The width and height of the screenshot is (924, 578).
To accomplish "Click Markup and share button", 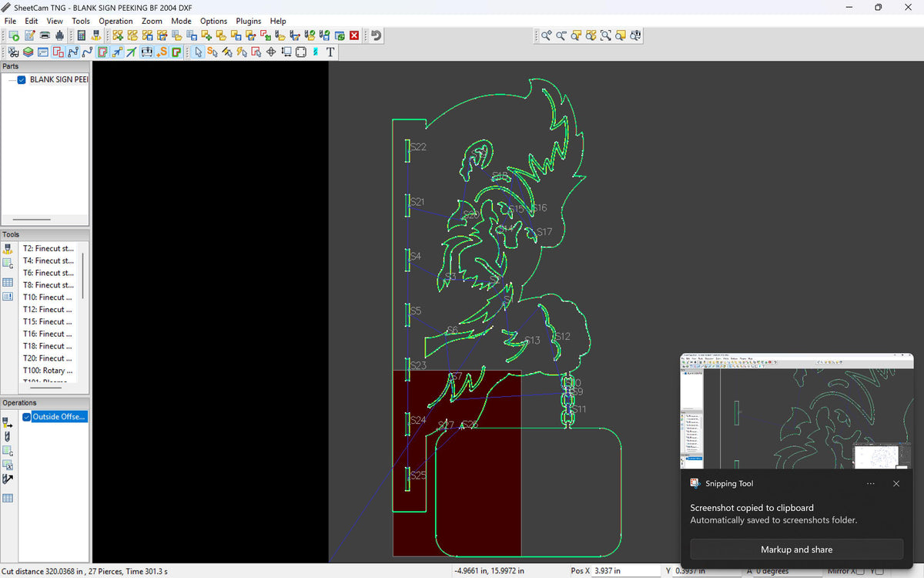I will (796, 549).
